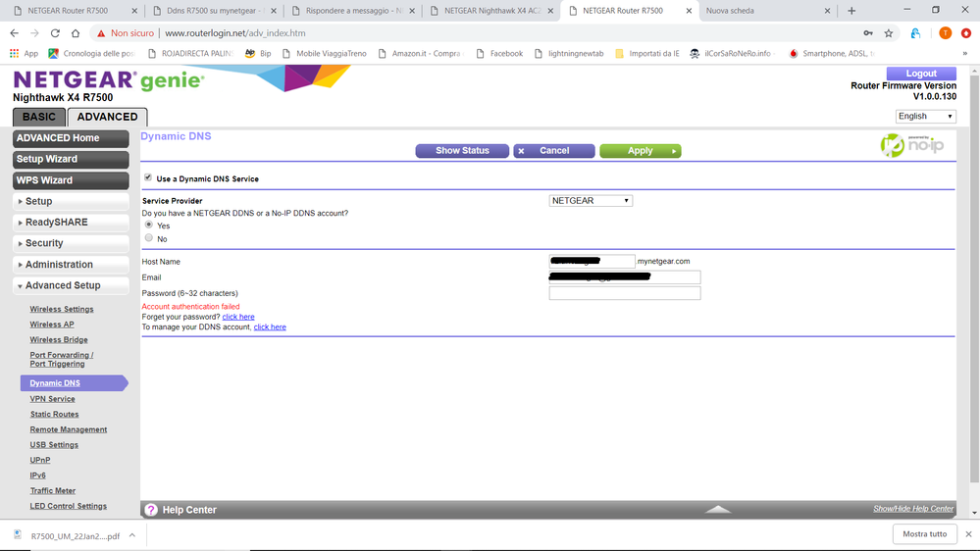Click the page vertical scrollbar
This screenshot has height=551, width=980.
[974, 281]
